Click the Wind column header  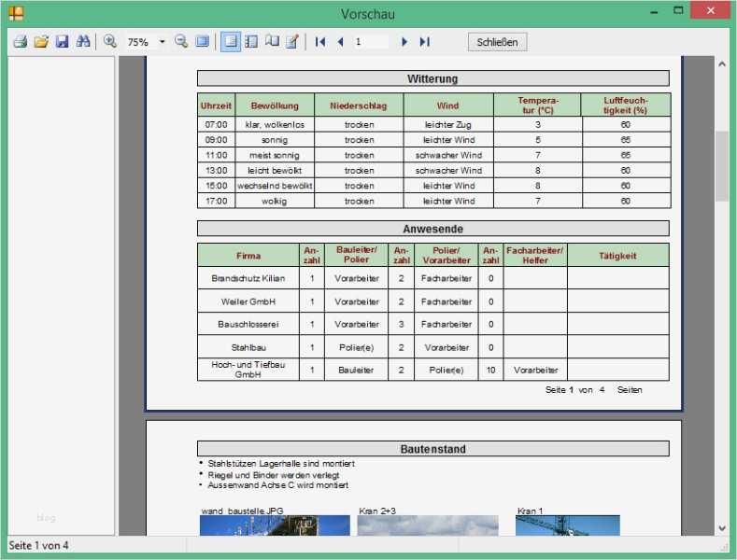pos(448,105)
